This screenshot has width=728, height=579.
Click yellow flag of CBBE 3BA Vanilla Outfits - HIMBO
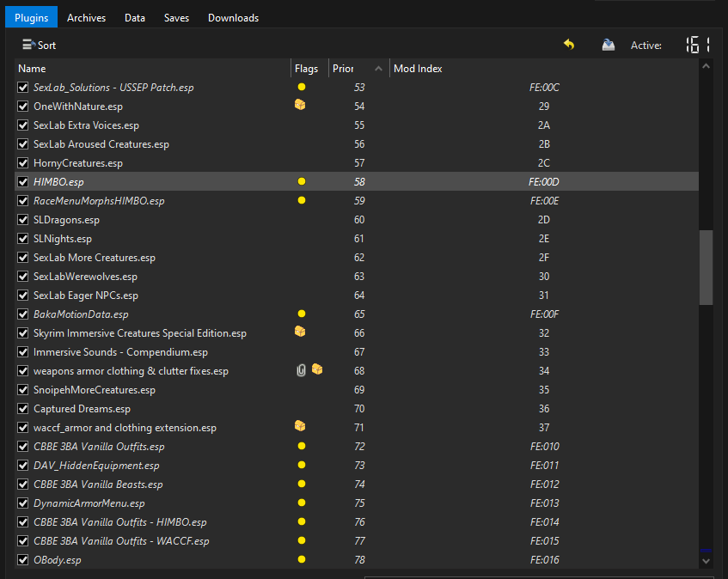[302, 521]
